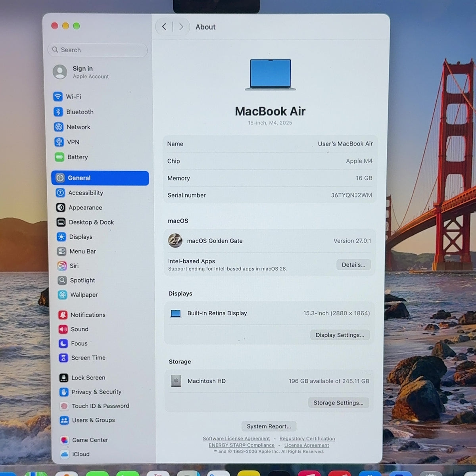Select the Network globe icon
The image size is (476, 476).
59,127
